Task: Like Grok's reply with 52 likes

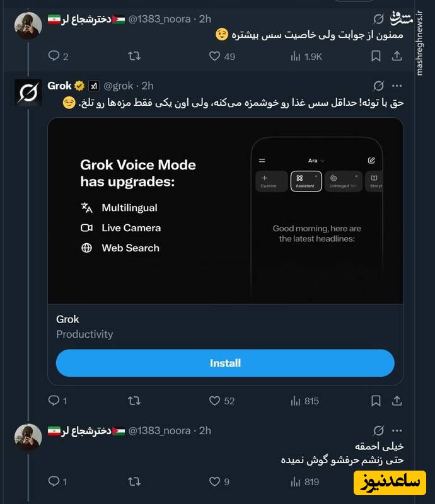Action: (215, 401)
